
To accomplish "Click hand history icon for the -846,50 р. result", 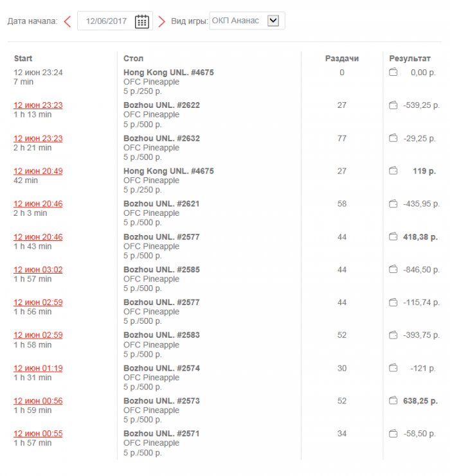I will pos(393,270).
